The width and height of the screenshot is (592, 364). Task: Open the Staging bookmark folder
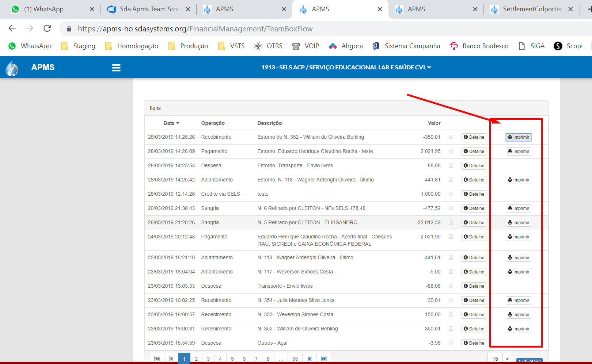pos(78,46)
